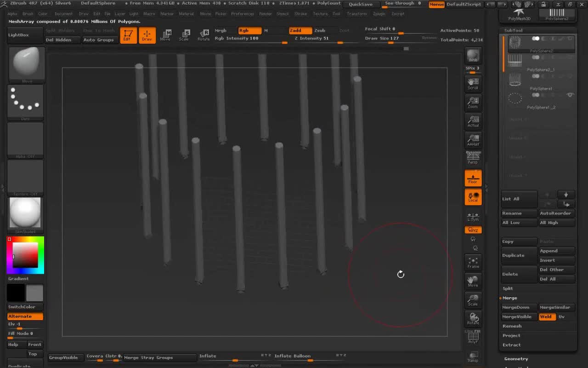Screen dimensions: 588x368
Task: Expand the Geometry section
Action: pyautogui.click(x=516, y=359)
